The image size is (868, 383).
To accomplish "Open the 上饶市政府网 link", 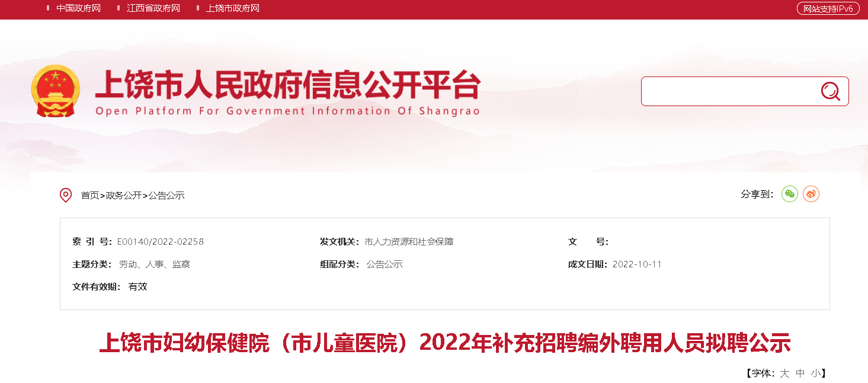I will tap(233, 8).
